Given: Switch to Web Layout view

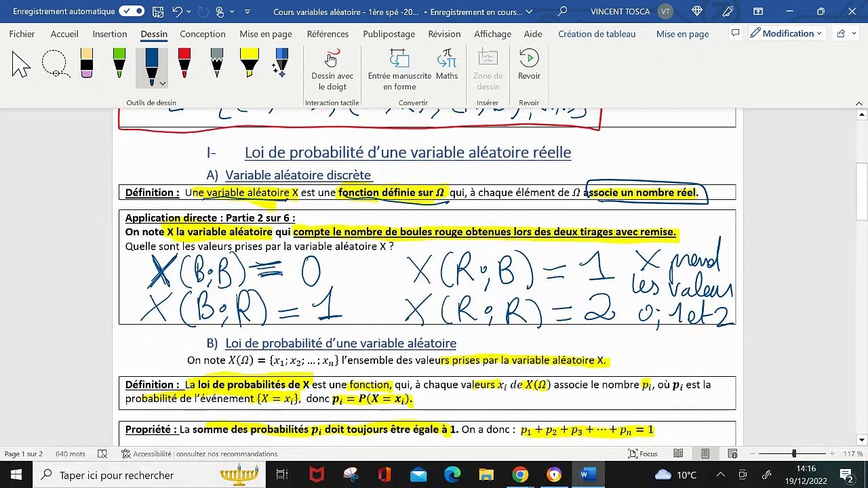Looking at the screenshot, I should (x=732, y=453).
